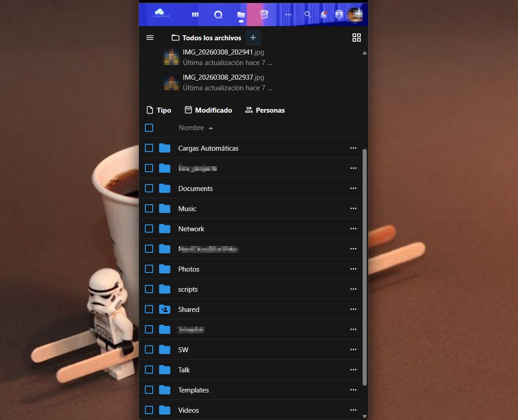This screenshot has width=518, height=420.
Task: Open actions menu for Photos folder
Action: click(353, 269)
